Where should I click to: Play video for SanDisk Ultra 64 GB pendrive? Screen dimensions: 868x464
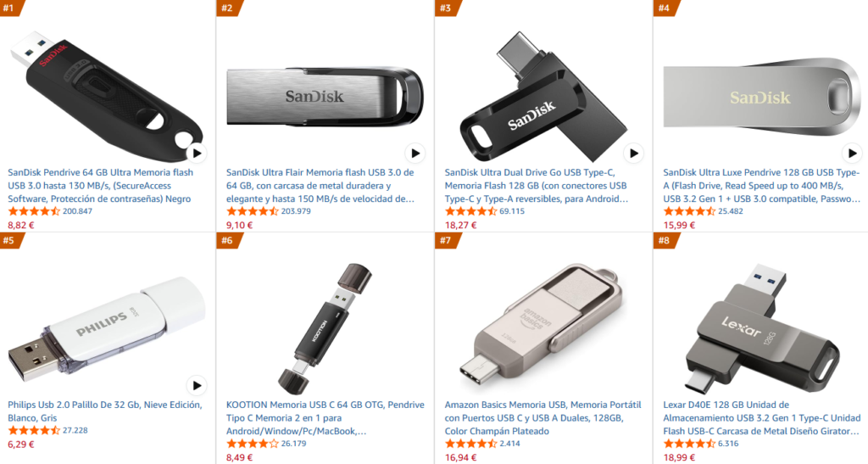tap(197, 154)
